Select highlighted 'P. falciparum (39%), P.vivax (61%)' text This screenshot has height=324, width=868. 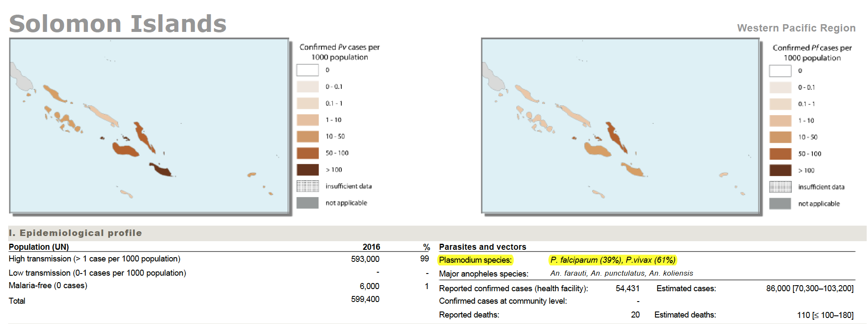click(x=612, y=260)
